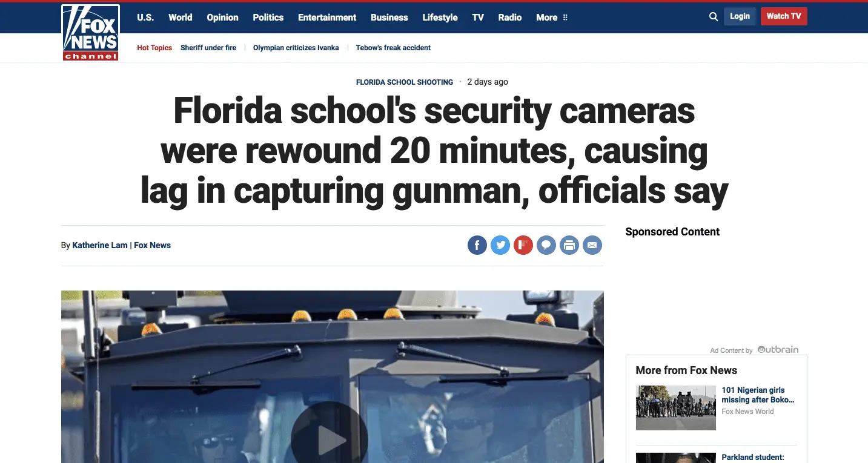
Task: Share article on Twitter
Action: [500, 245]
